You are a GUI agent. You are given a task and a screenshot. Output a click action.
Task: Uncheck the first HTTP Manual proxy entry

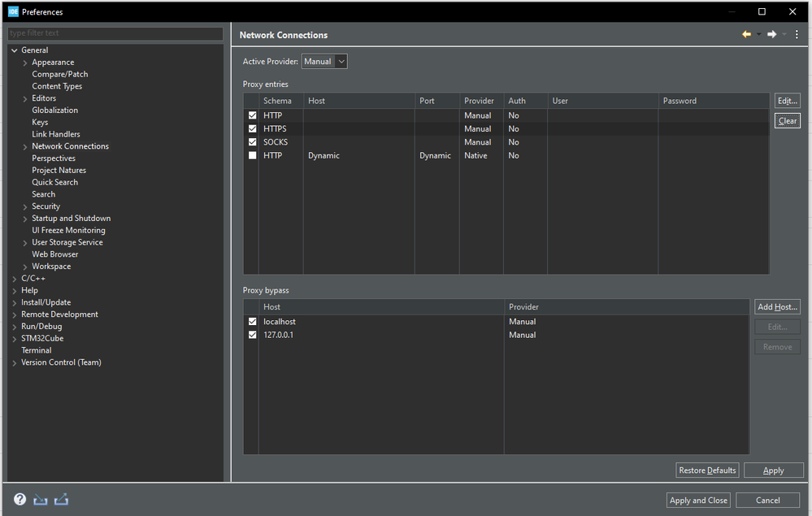(x=252, y=115)
